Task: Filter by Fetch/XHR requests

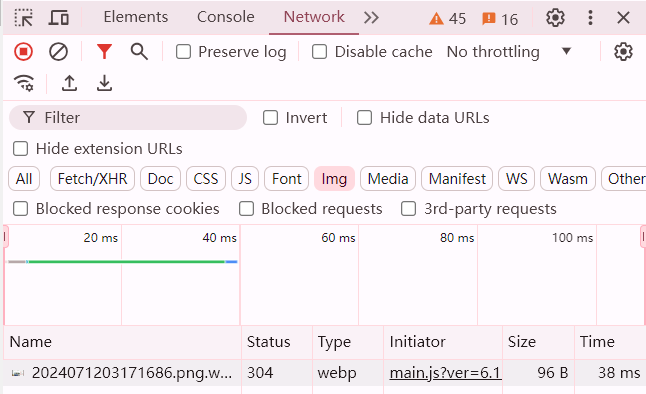Action: pos(92,179)
